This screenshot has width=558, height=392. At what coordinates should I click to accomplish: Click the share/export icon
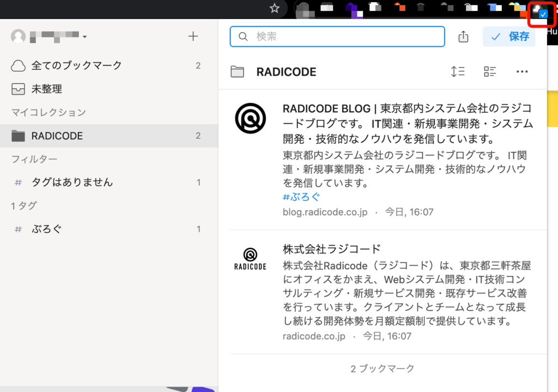[x=463, y=36]
